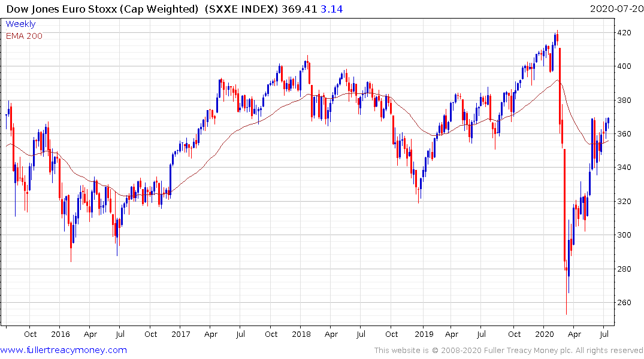Click the 360 price axis label
644x359 pixels.
[624, 134]
